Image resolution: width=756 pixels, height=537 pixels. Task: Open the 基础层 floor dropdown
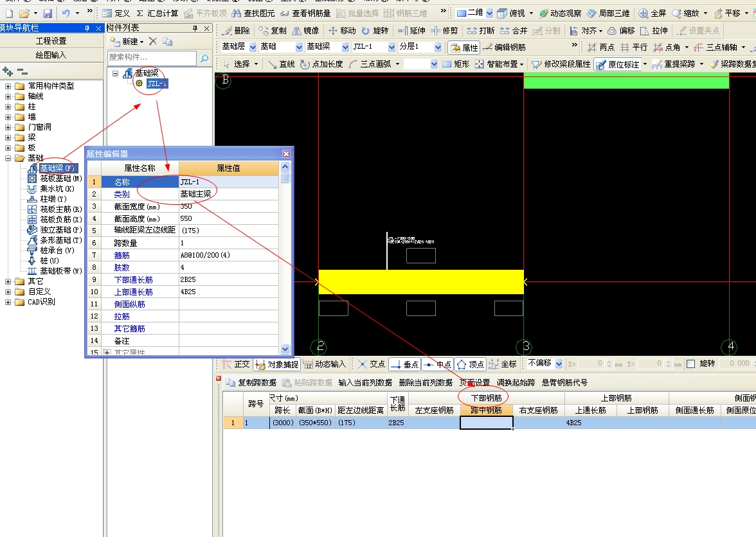253,47
